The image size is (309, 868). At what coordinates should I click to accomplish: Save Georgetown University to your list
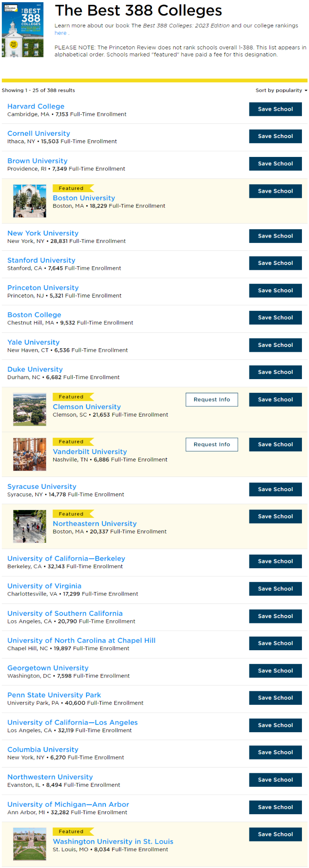(275, 671)
